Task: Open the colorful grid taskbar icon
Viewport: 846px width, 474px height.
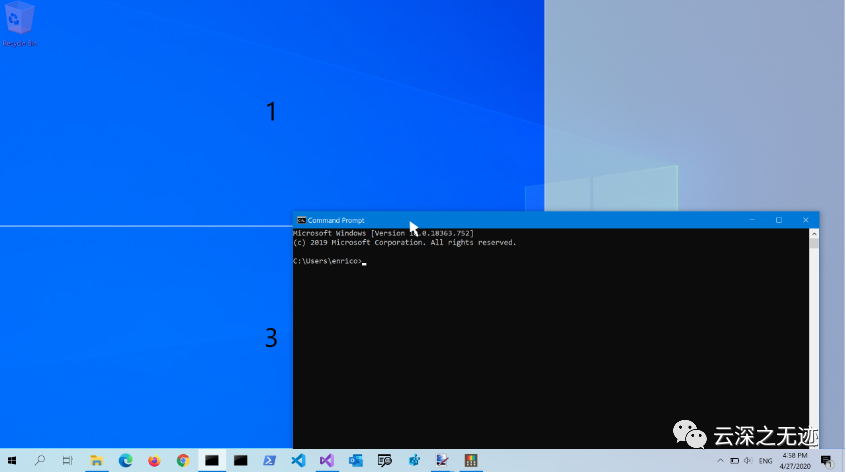Action: point(471,461)
